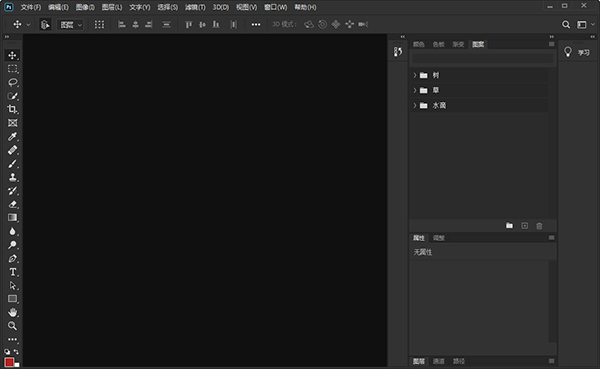The height and width of the screenshot is (369, 600).
Task: Swap foreground and background colors
Action: pyautogui.click(x=16, y=351)
